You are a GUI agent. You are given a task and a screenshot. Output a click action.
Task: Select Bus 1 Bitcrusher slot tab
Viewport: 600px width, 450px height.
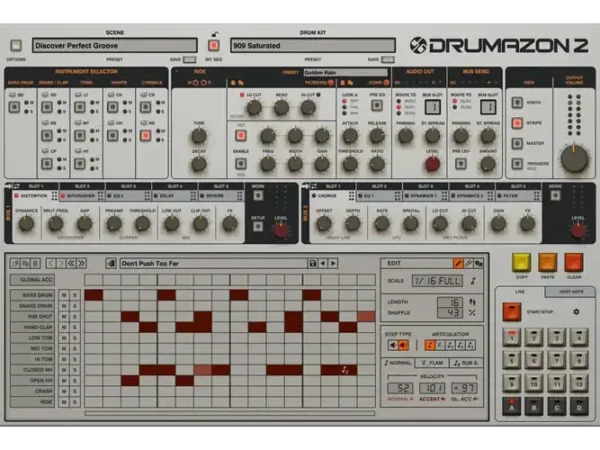tap(80, 196)
